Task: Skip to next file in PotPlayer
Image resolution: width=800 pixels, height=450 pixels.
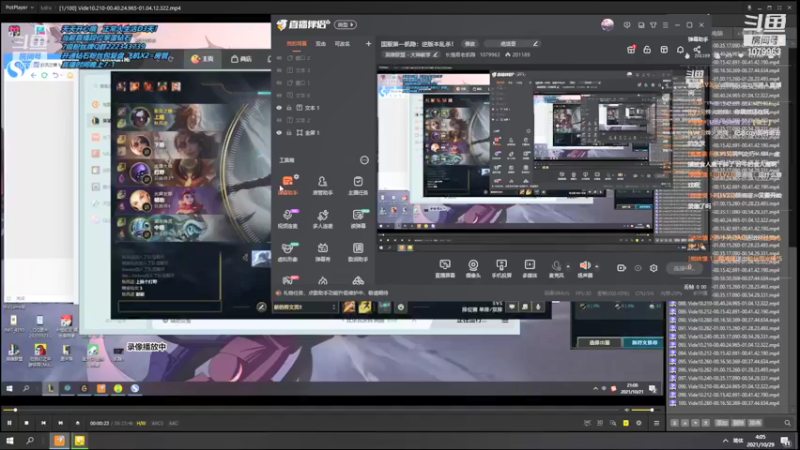Action: tap(60, 423)
